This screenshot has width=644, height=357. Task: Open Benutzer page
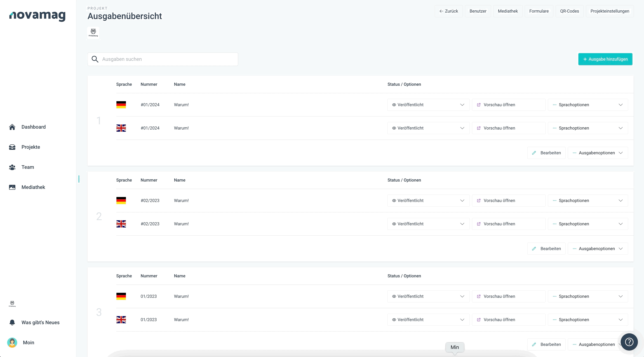478,11
